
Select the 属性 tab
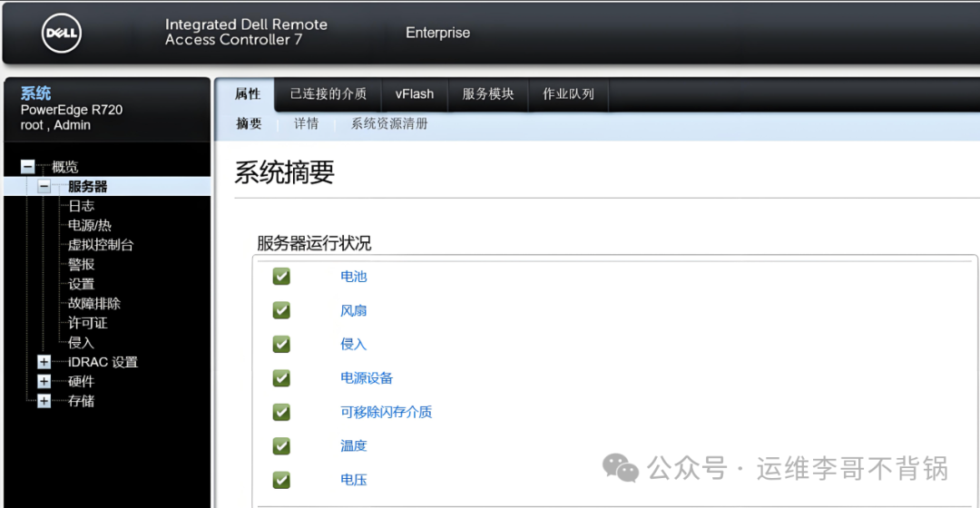[x=248, y=93]
